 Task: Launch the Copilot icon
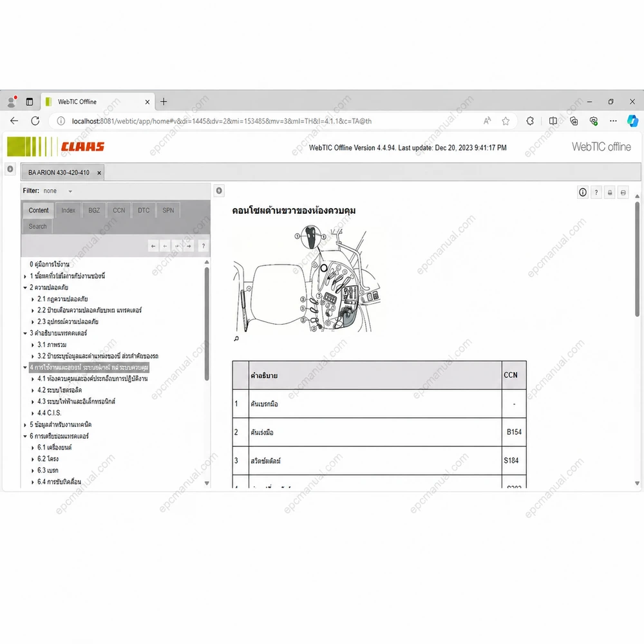(632, 121)
